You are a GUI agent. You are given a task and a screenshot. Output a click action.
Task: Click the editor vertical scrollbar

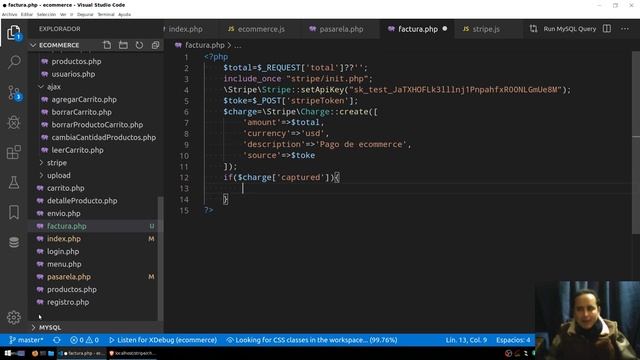tap(636, 143)
